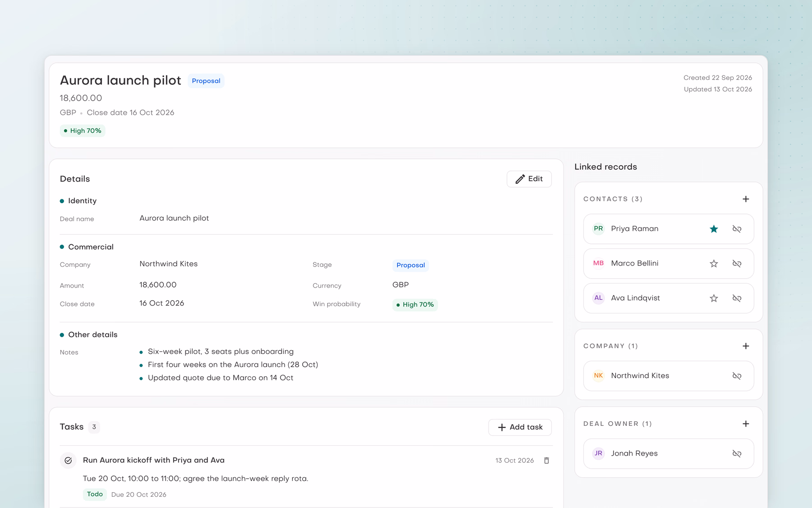Image resolution: width=812 pixels, height=508 pixels.
Task: Click the Northwind Kites company value in Commercial
Action: (168, 264)
